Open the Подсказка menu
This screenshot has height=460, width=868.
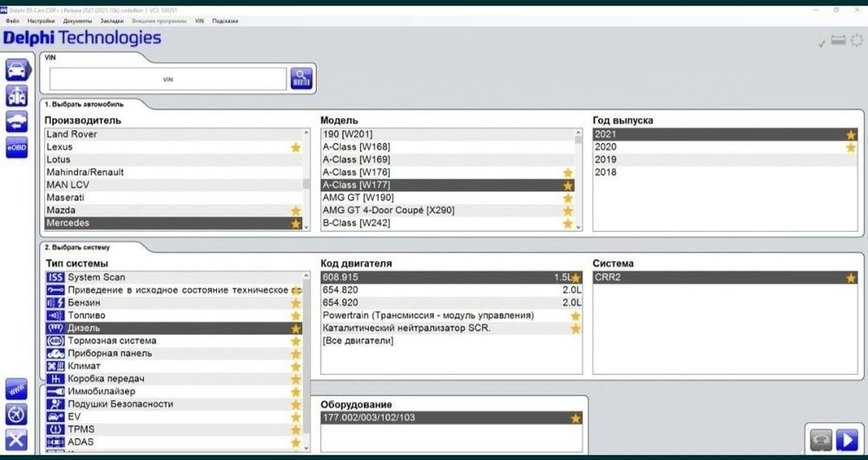coord(226,21)
